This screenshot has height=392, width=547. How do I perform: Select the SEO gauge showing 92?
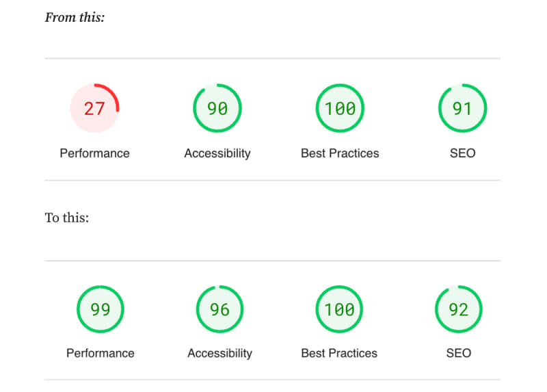[x=458, y=309]
